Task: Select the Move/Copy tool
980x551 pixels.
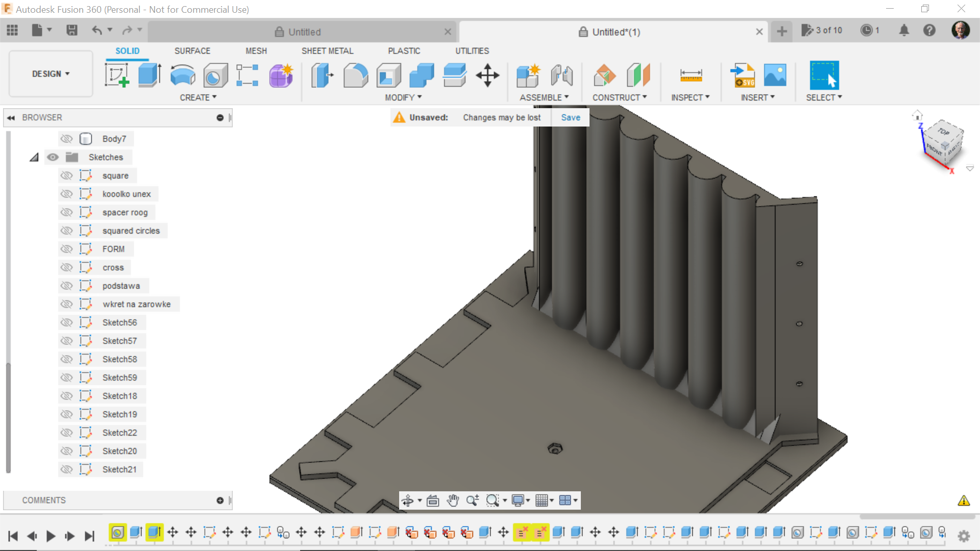Action: coord(487,75)
